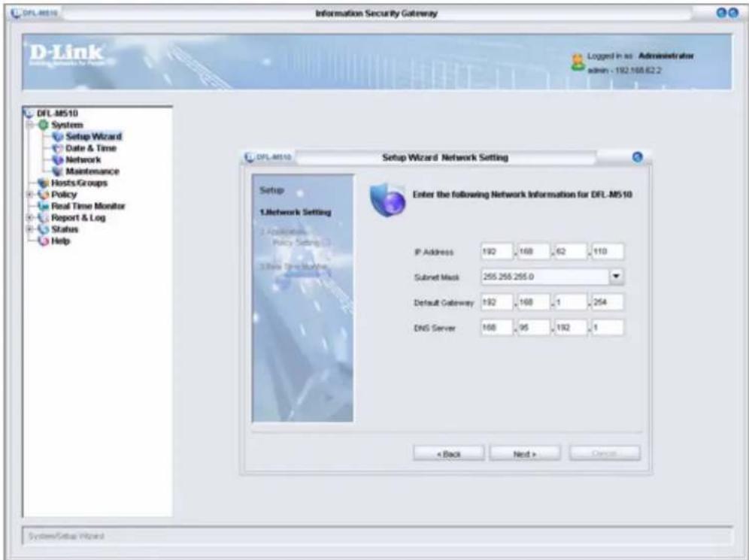Click the DFL-M510 icon in wizard titlebar

click(249, 157)
